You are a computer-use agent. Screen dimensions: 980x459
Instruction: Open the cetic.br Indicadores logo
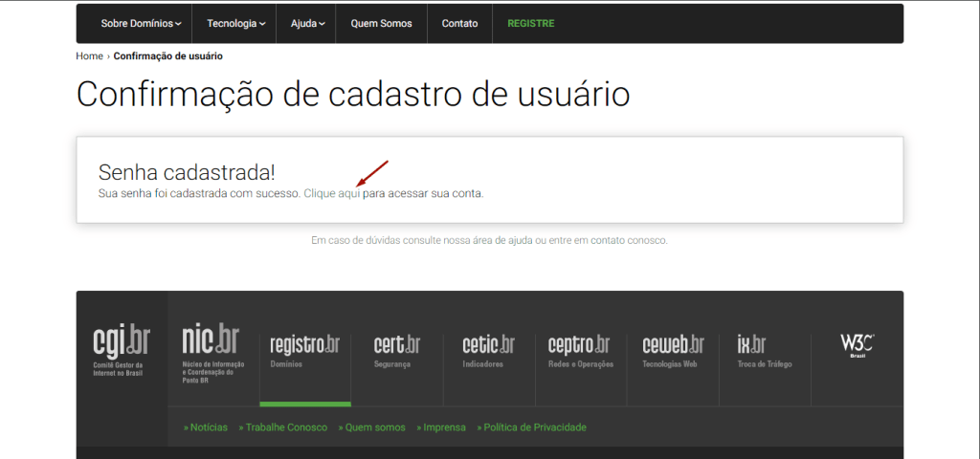click(488, 350)
